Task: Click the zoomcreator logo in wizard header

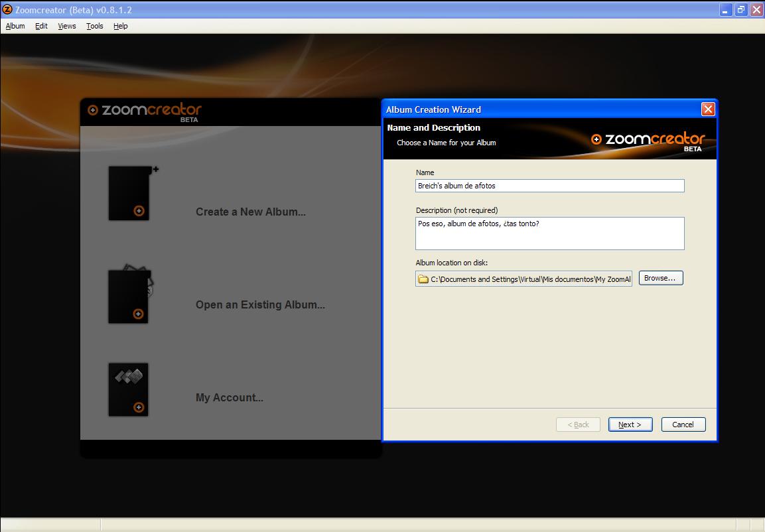Action: [648, 141]
